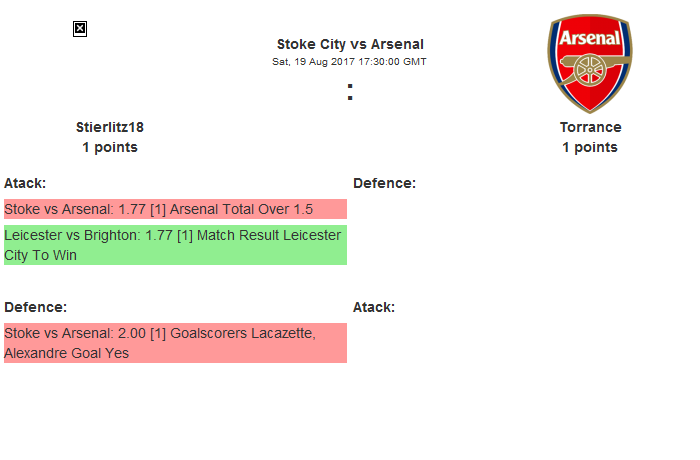Select the right-side lower Atack heading
The height and width of the screenshot is (460, 700).
click(374, 307)
